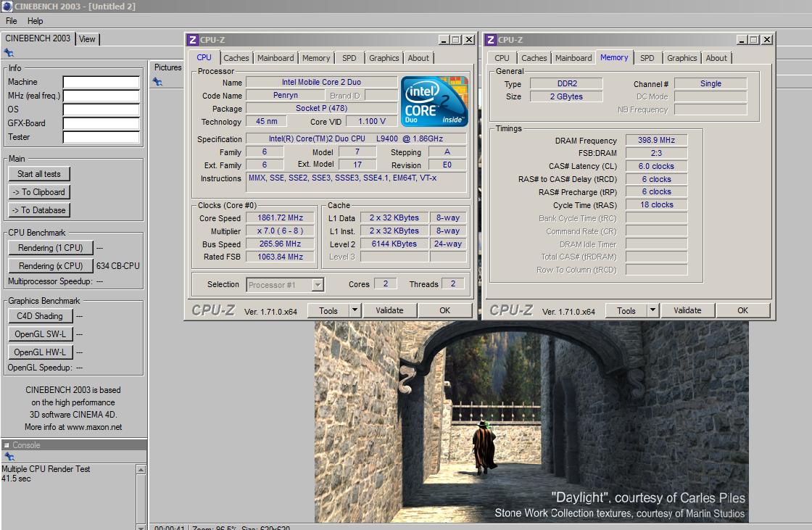Click the Z icon of left CPU-Z window

(193, 40)
